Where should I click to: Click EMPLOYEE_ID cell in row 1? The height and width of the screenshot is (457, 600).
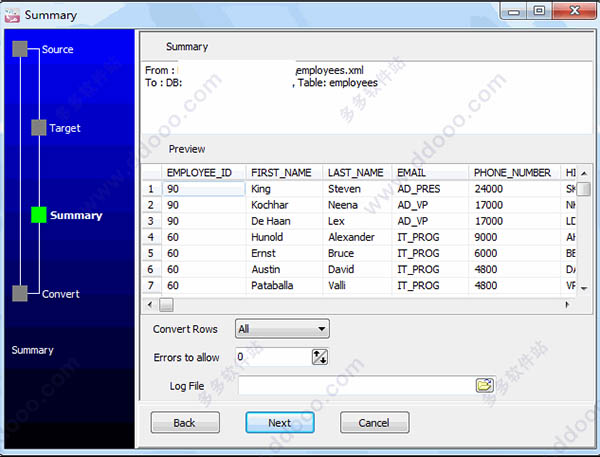point(204,189)
